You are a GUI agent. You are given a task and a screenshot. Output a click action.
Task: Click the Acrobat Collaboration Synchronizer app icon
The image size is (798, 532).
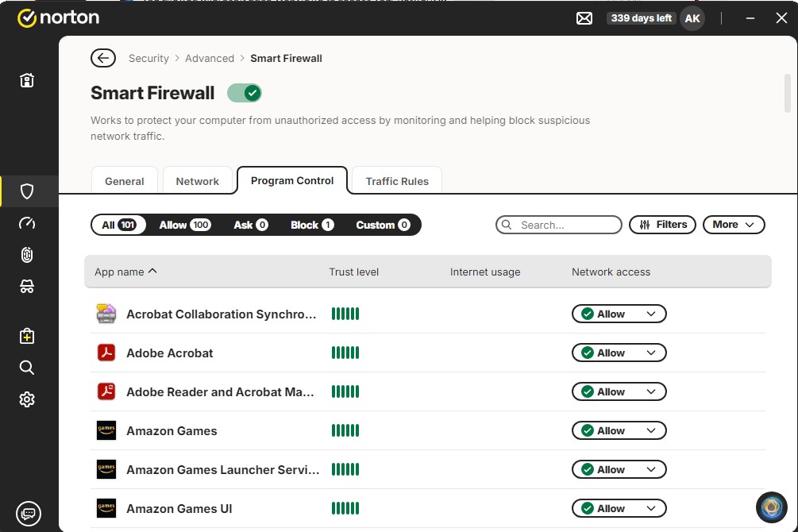106,314
